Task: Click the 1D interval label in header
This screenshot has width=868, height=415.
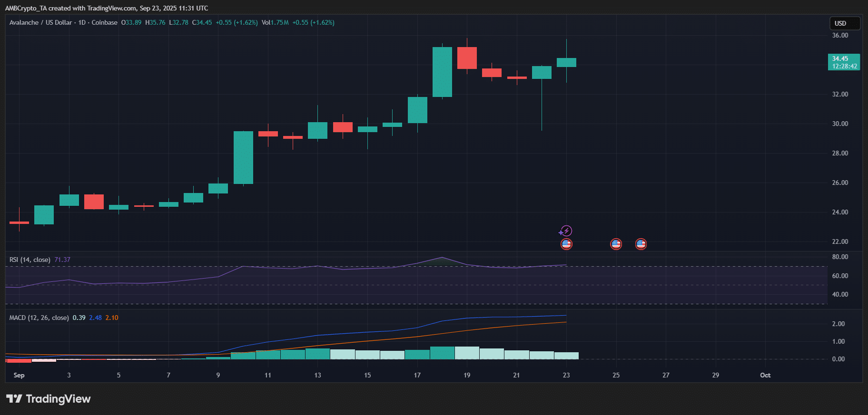Action: point(82,23)
